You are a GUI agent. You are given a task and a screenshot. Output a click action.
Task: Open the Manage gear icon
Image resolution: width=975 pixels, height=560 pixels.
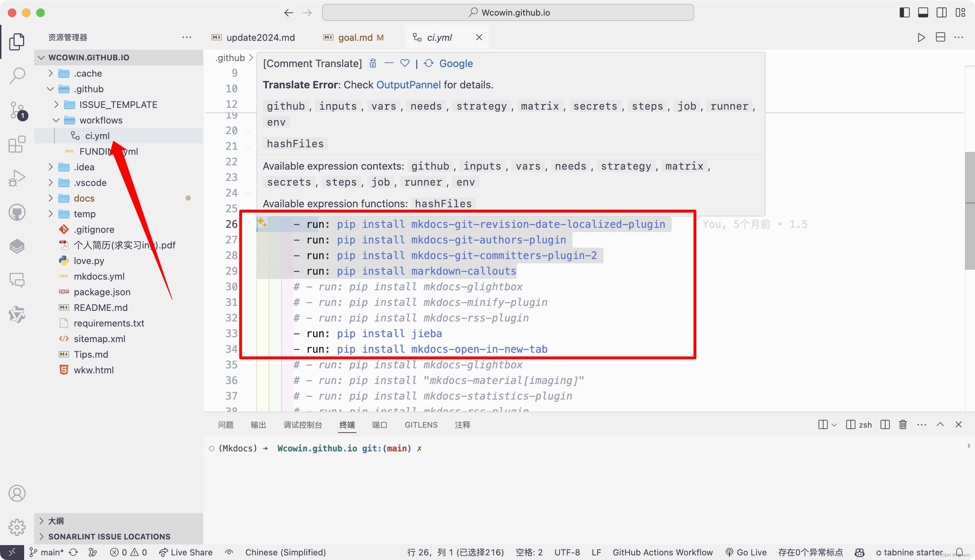click(17, 527)
